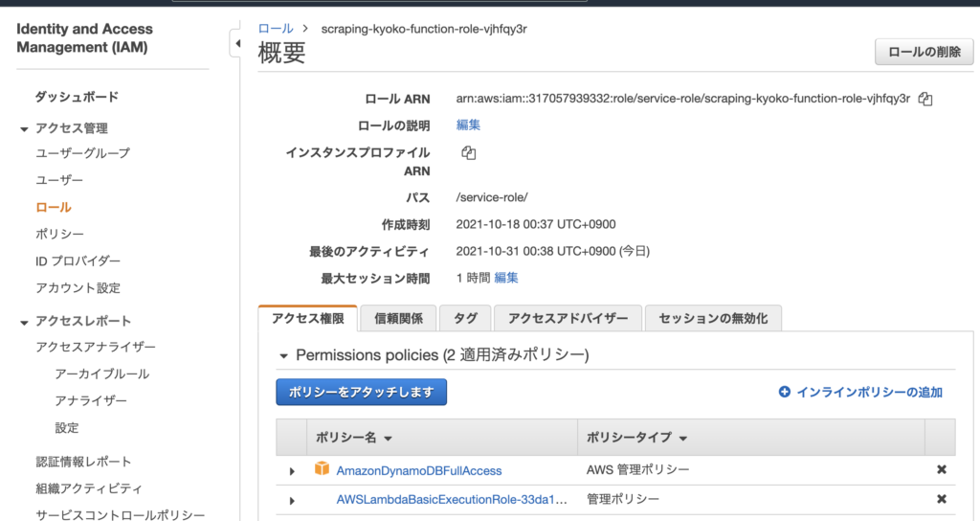
Task: Click the creation time 2021-10-18 00:37 value
Action: (x=536, y=224)
